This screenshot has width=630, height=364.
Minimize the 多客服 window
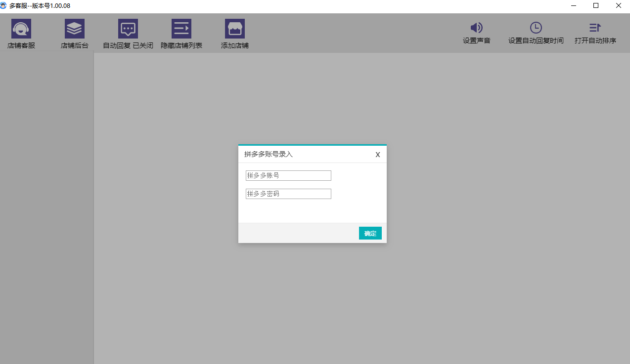coord(574,5)
